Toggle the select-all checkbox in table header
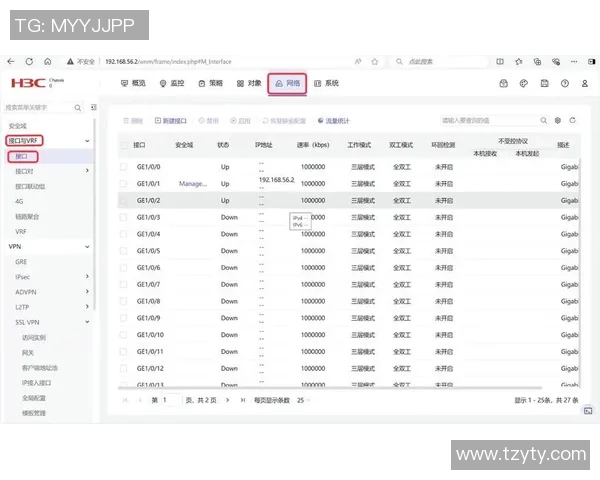The width and height of the screenshot is (600, 480). pyautogui.click(x=124, y=145)
